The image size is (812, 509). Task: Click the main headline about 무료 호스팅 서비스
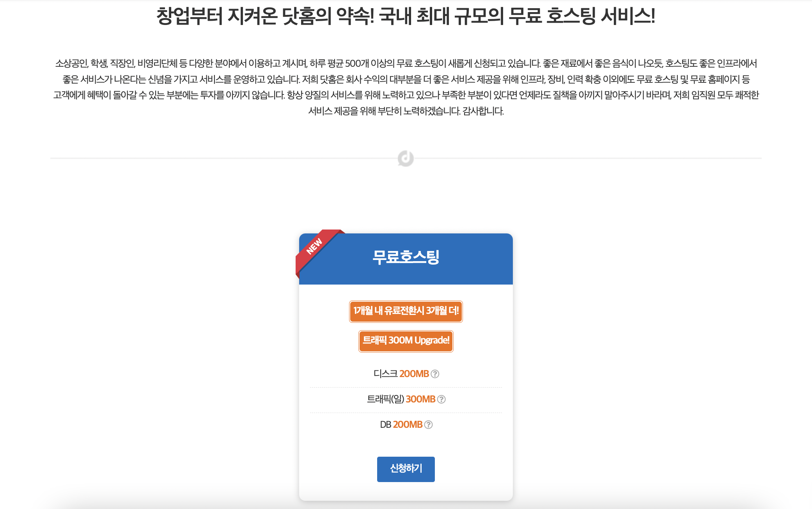[x=406, y=16]
